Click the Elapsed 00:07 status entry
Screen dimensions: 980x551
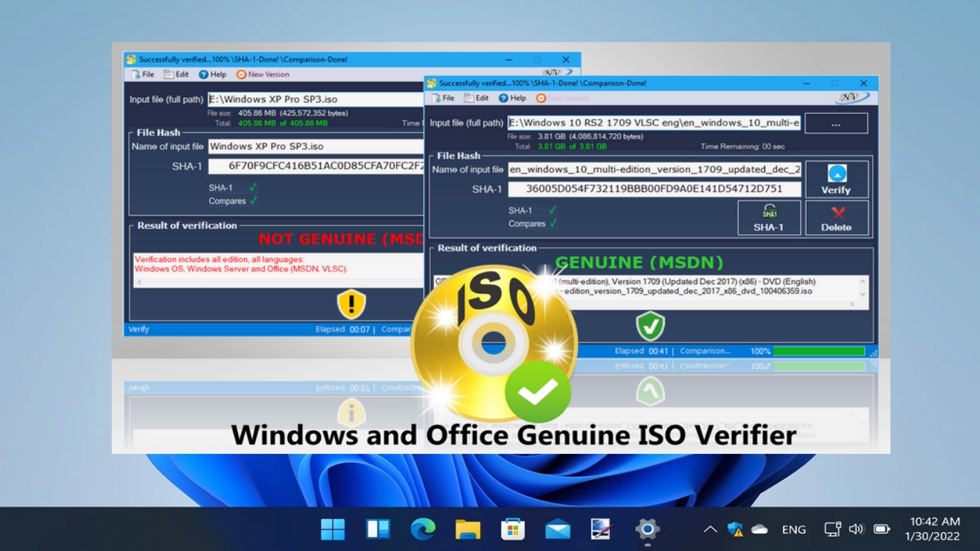pyautogui.click(x=342, y=329)
